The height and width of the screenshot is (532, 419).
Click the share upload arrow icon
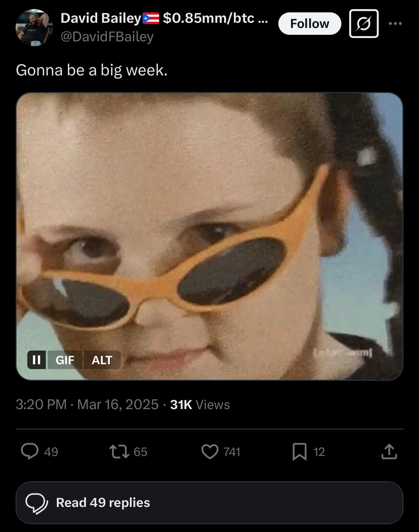pyautogui.click(x=389, y=451)
